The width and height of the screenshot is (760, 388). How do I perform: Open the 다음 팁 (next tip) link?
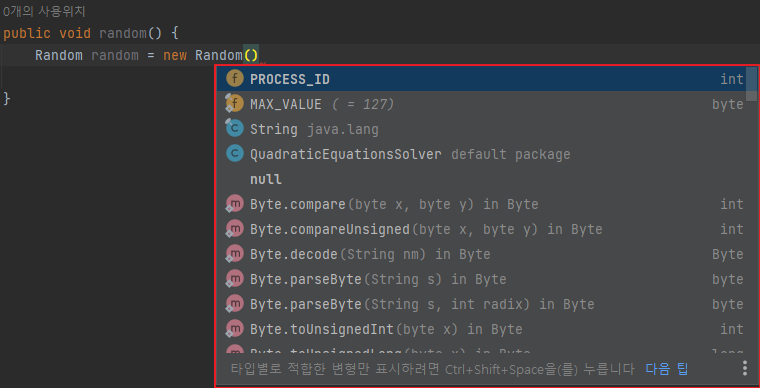click(x=666, y=370)
